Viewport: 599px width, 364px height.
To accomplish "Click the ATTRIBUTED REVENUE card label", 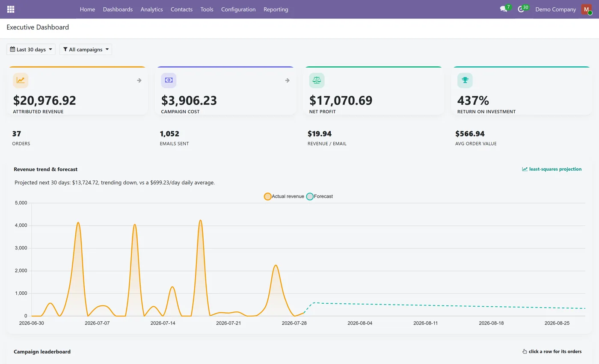I will coord(38,112).
